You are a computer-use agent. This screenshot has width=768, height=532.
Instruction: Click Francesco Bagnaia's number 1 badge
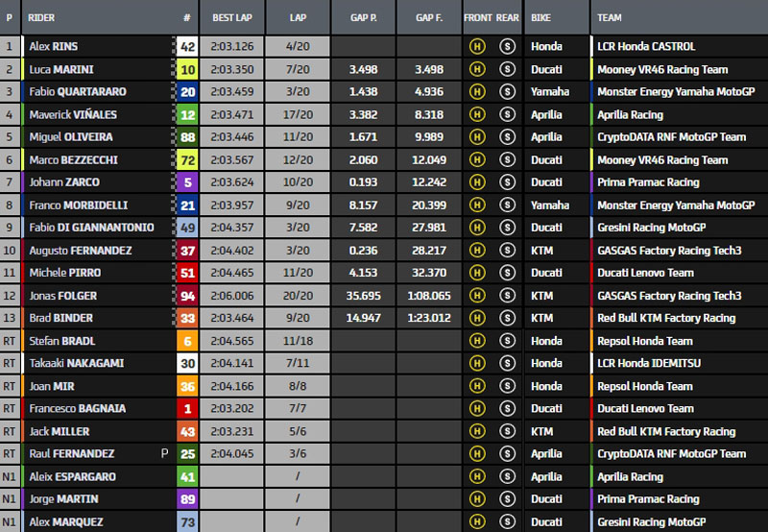[x=188, y=408]
